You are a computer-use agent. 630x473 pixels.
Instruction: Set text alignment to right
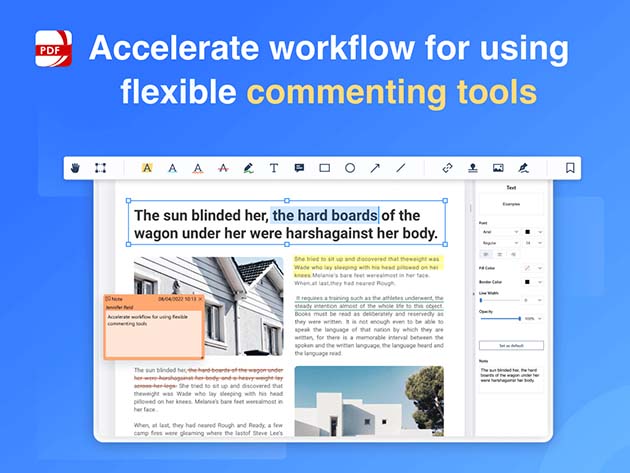tap(512, 254)
